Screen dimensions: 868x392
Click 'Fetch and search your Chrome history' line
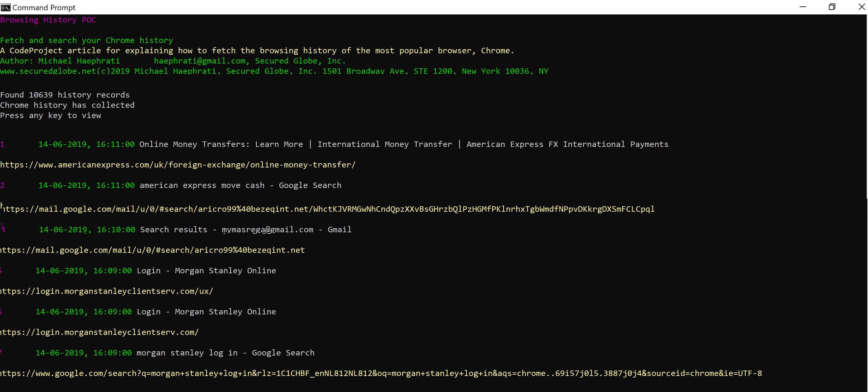click(87, 40)
